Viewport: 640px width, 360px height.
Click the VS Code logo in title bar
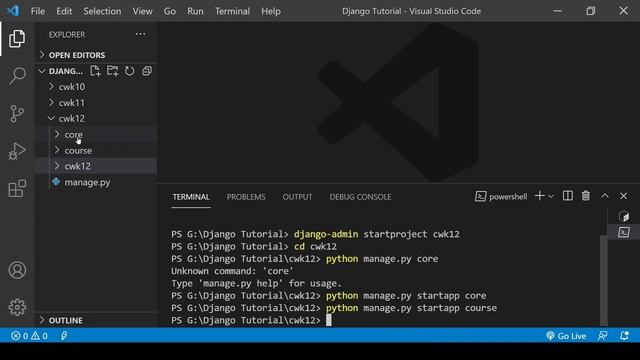point(13,11)
